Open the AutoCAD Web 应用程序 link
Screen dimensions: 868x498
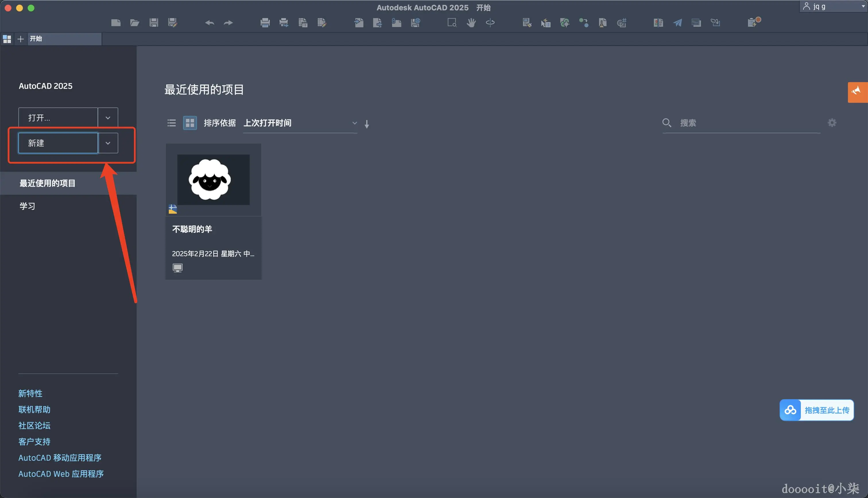[61, 473]
